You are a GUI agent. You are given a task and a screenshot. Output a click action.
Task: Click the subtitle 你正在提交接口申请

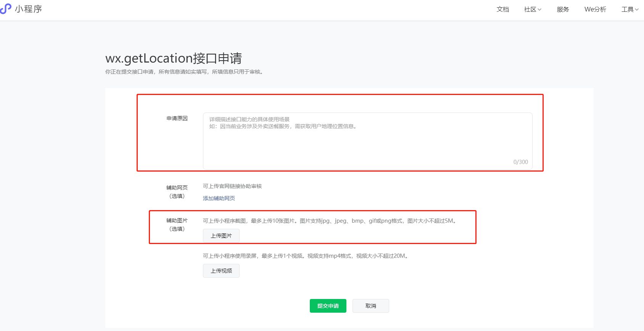click(x=184, y=72)
